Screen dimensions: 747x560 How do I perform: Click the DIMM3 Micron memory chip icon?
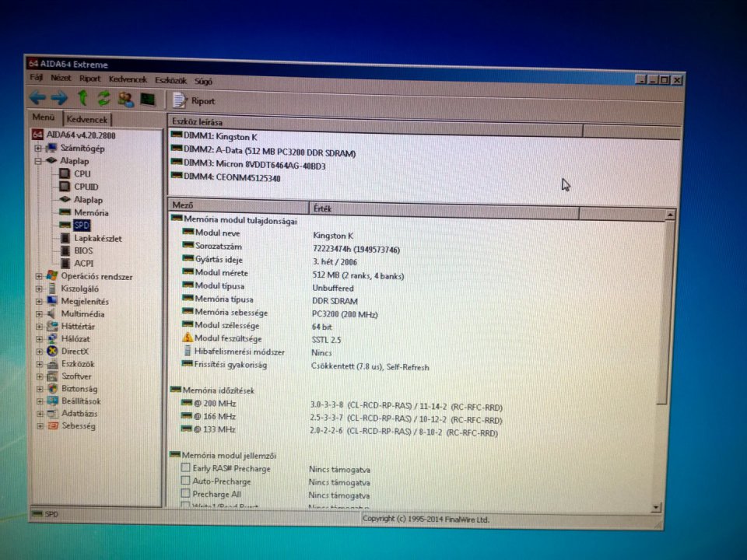pyautogui.click(x=177, y=162)
